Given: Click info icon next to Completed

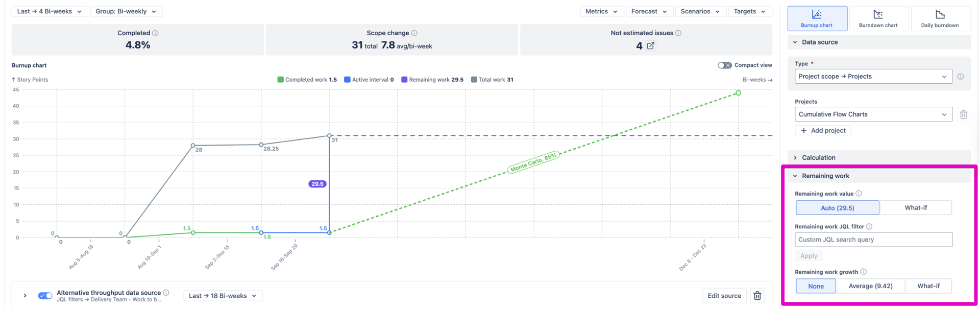Looking at the screenshot, I should pos(155,33).
